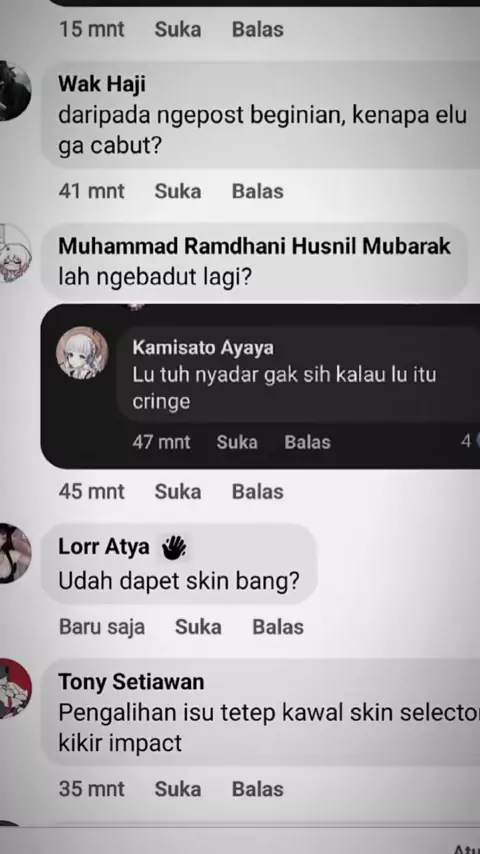Click Balas under the 15 mnt comment

coord(258,29)
